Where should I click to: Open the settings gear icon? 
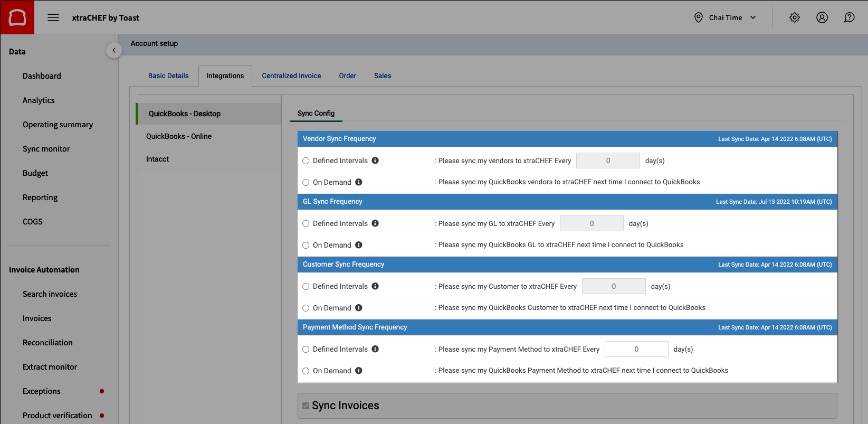point(794,17)
